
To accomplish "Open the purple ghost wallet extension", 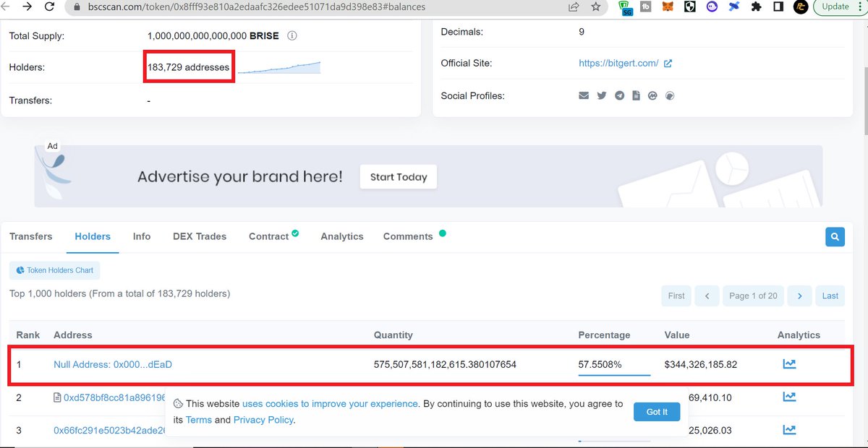I will point(712,7).
